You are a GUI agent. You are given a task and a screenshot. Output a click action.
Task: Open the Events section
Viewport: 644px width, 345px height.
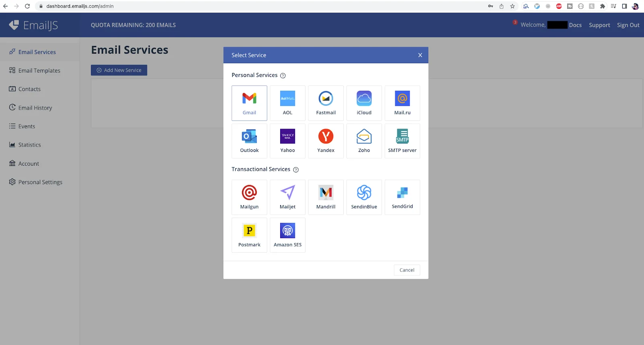(27, 126)
